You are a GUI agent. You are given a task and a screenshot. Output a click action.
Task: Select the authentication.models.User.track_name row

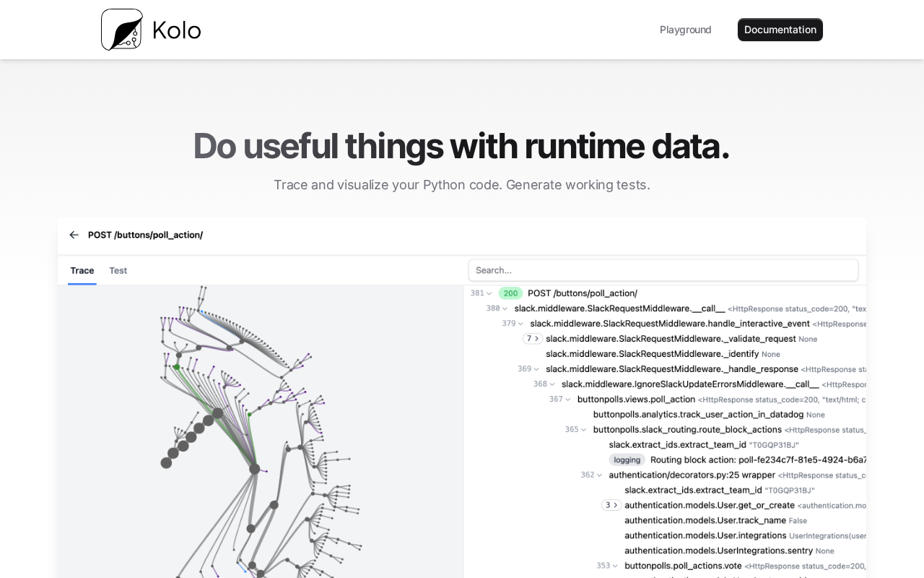705,520
